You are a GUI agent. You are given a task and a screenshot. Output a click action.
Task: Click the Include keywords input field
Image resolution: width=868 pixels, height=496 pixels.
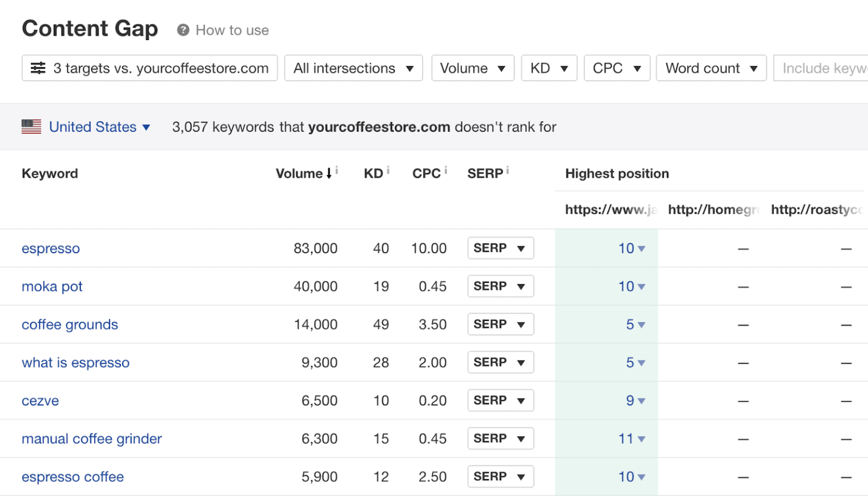(x=822, y=68)
